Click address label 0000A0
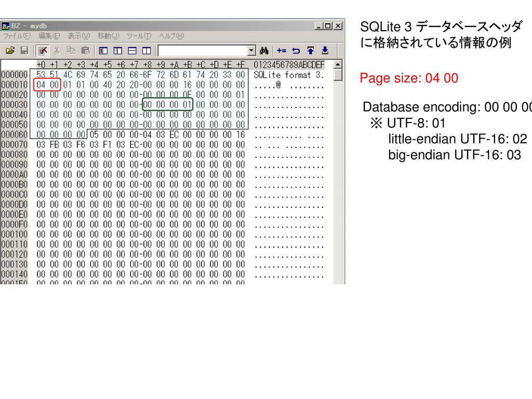The height and width of the screenshot is (399, 532). pos(14,175)
